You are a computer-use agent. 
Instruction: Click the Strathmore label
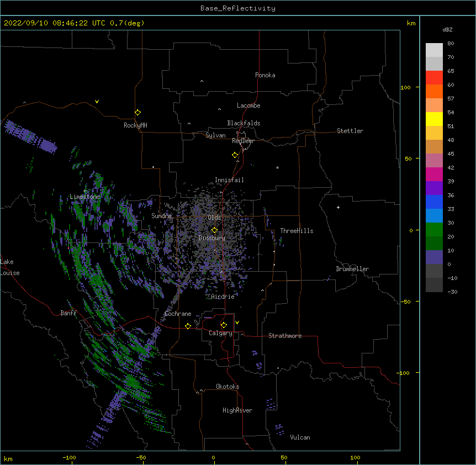[285, 336]
